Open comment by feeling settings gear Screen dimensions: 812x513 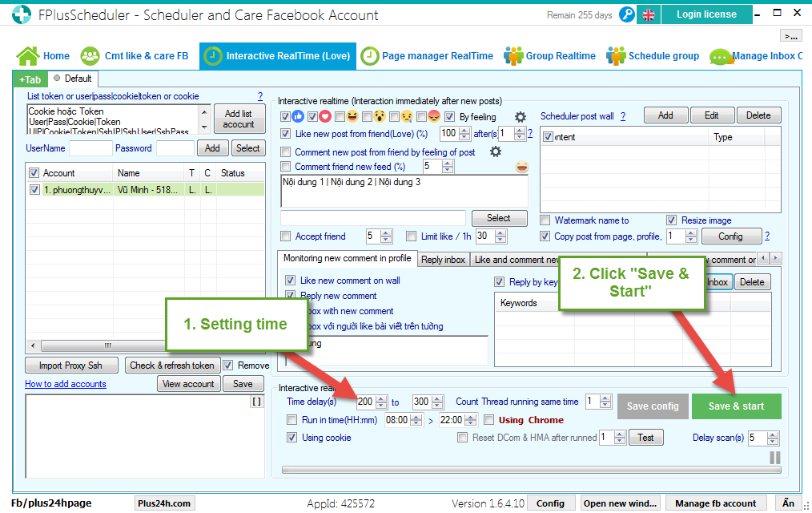click(496, 151)
